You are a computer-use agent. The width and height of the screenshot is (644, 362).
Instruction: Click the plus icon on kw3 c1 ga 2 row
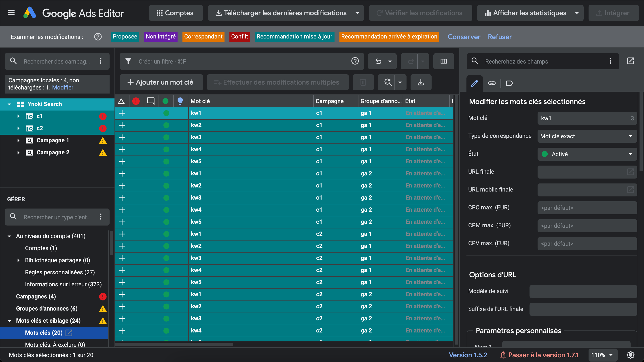click(x=122, y=198)
